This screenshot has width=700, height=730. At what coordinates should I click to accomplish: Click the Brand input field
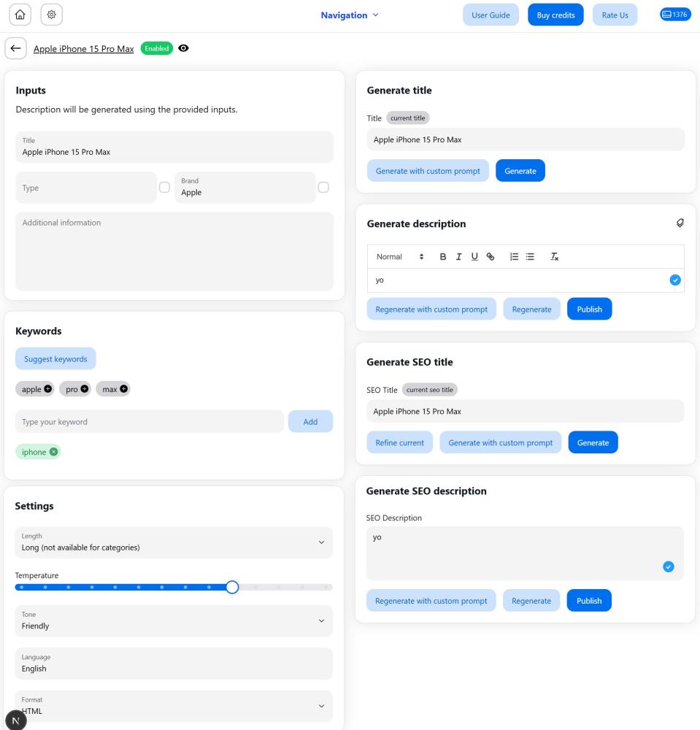pyautogui.click(x=245, y=188)
